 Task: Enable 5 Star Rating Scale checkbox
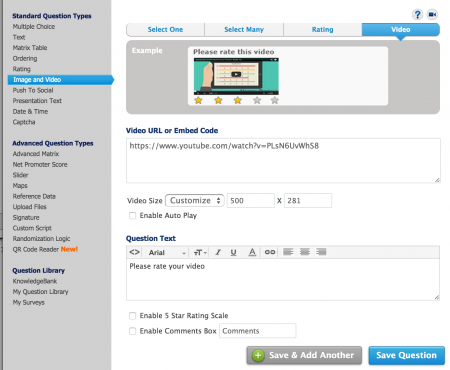(132, 316)
